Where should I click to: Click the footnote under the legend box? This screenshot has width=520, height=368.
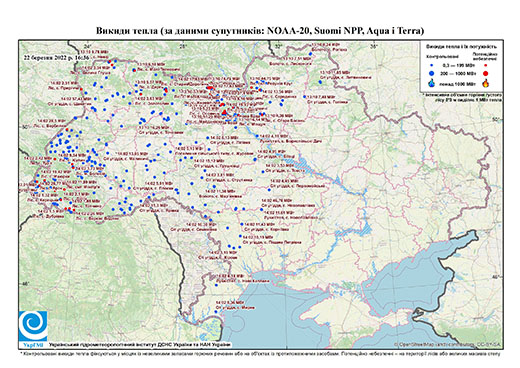(462, 97)
